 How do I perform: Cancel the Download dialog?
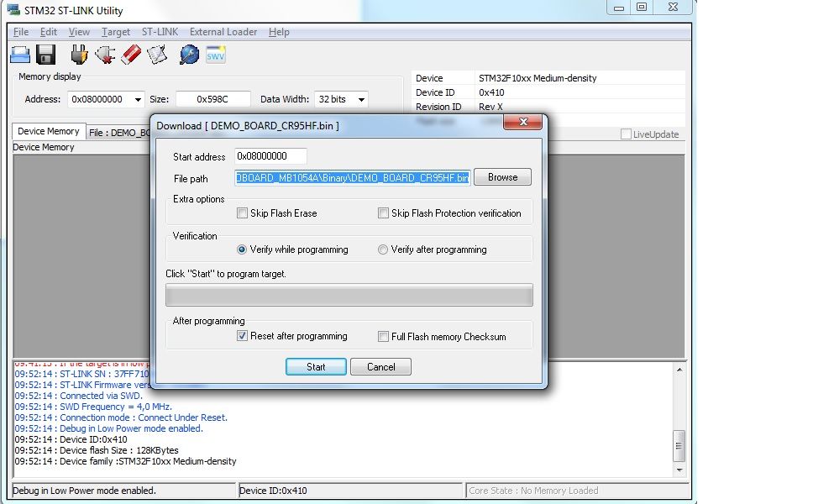coord(380,366)
